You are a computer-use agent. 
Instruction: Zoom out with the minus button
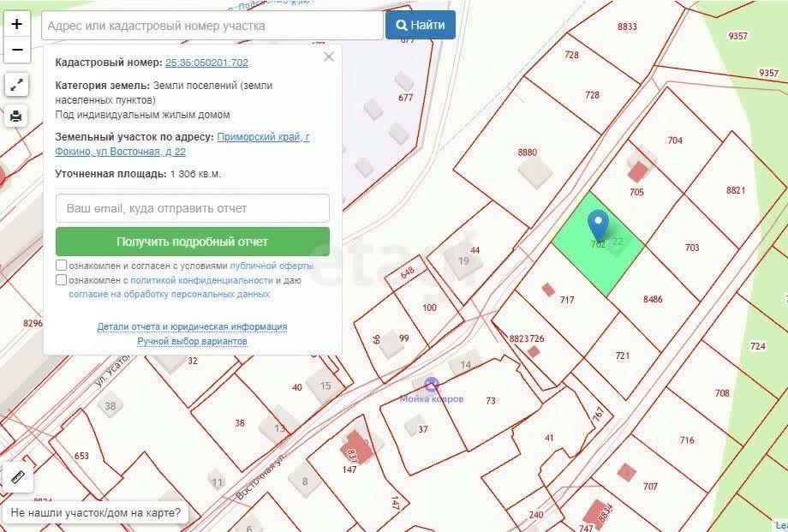(16, 50)
